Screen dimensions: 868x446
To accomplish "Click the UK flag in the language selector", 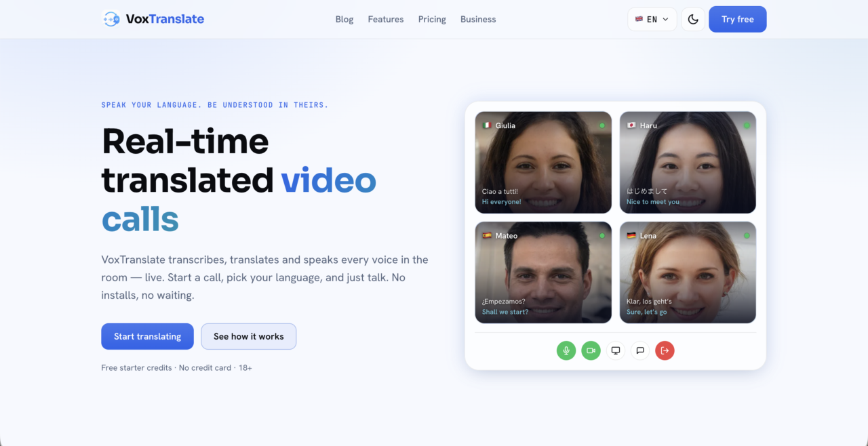I will (x=639, y=19).
